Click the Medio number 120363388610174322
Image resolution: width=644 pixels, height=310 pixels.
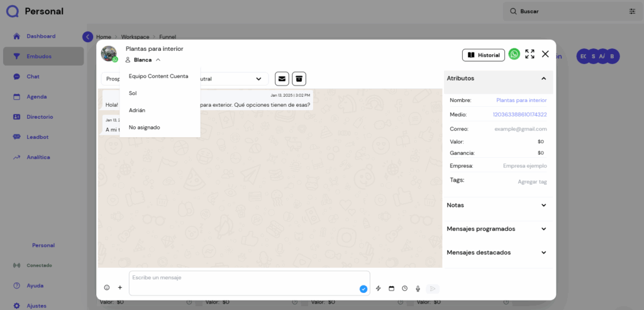(x=519, y=114)
